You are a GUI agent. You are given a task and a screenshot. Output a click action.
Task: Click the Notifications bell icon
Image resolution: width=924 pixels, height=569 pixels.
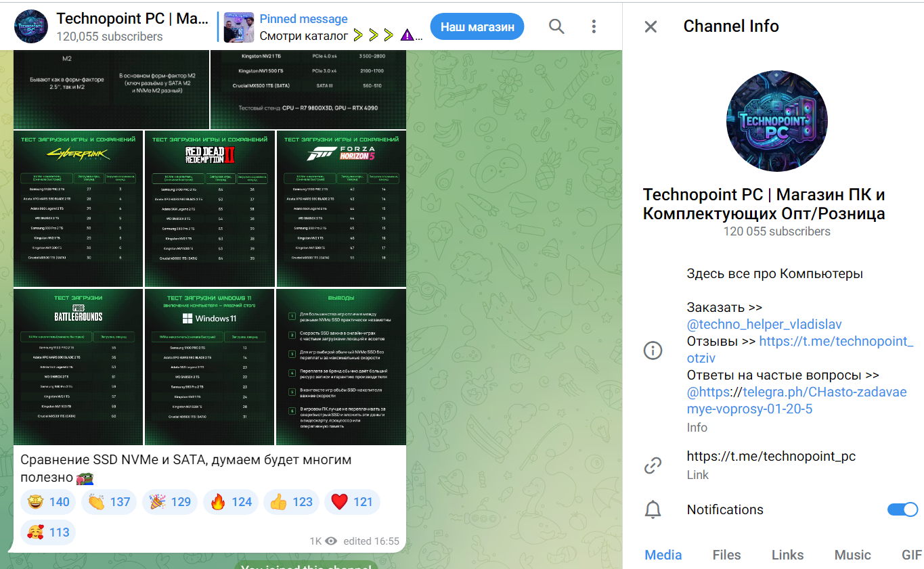tap(653, 510)
